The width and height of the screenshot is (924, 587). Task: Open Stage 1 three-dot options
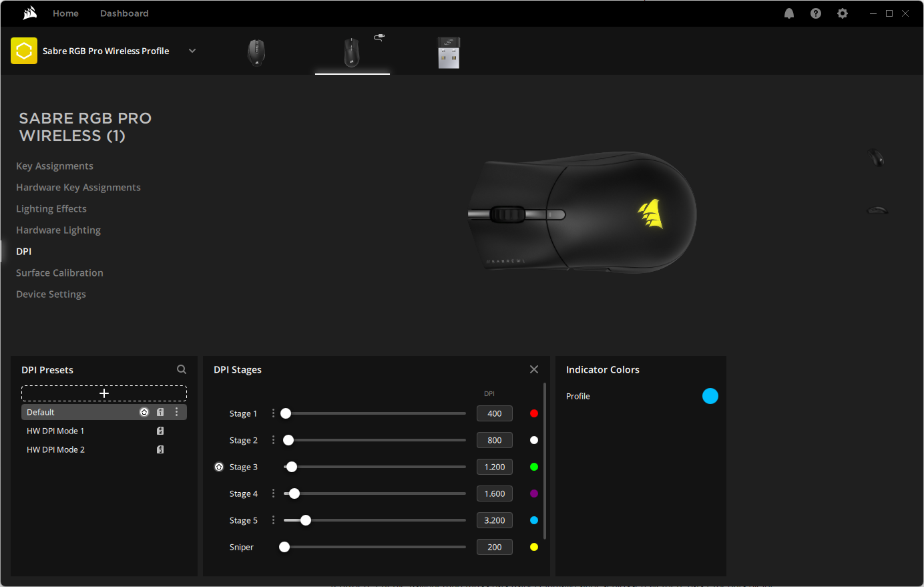click(273, 413)
